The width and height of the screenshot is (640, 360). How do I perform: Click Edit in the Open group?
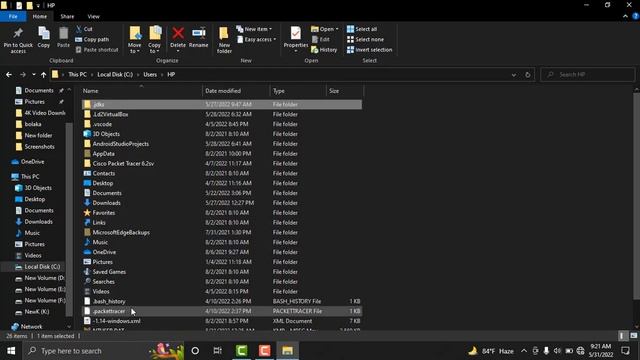pyautogui.click(x=321, y=40)
